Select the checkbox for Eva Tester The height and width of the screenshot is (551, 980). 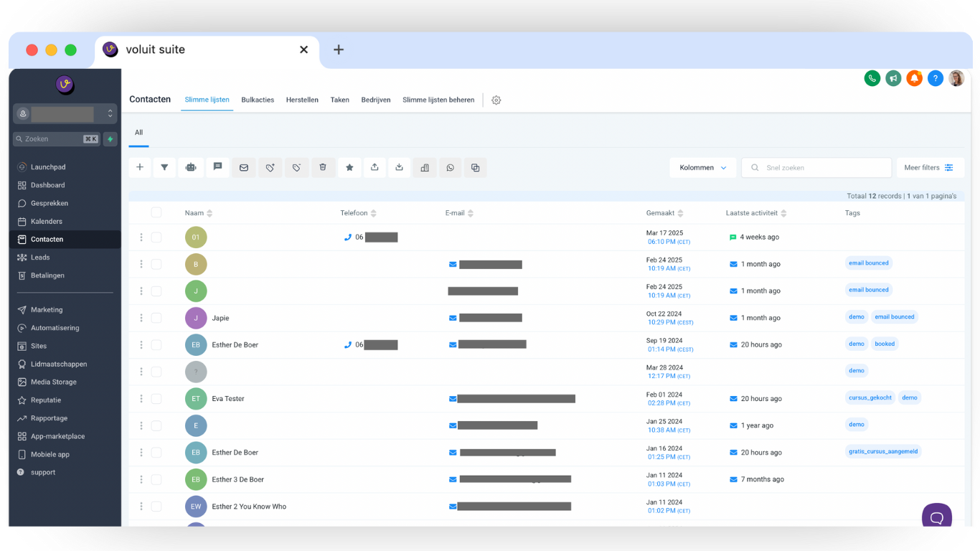pos(156,399)
